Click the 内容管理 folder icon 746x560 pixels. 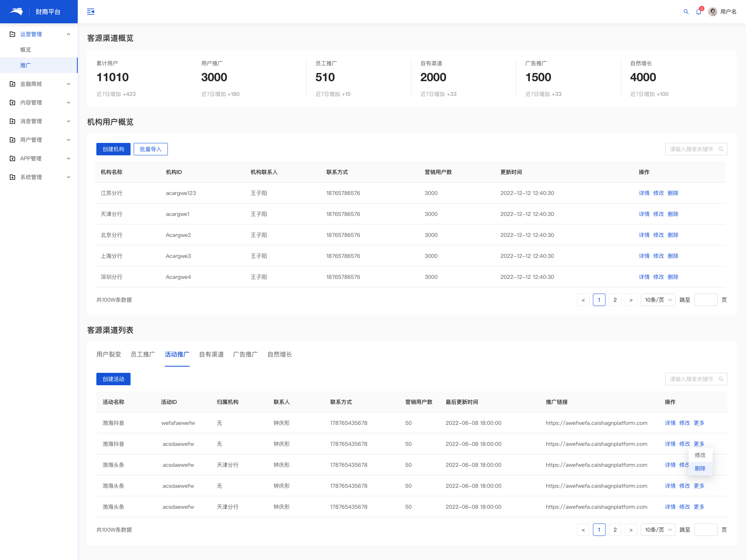[12, 103]
